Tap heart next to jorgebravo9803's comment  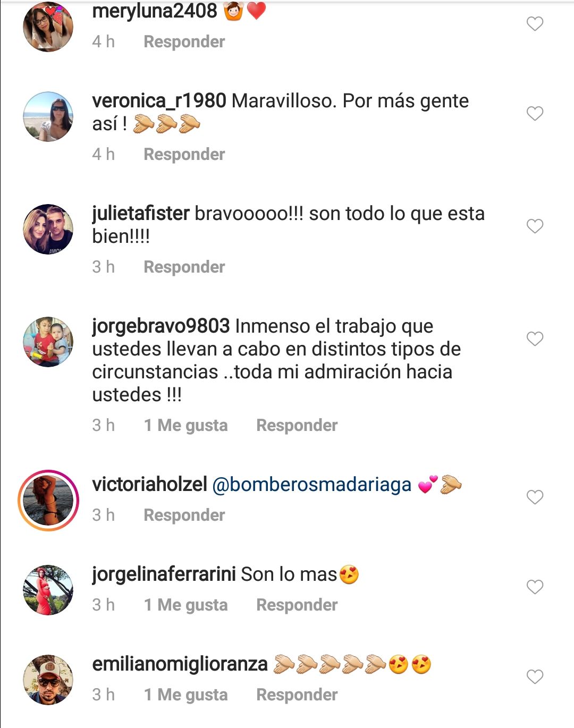(535, 338)
